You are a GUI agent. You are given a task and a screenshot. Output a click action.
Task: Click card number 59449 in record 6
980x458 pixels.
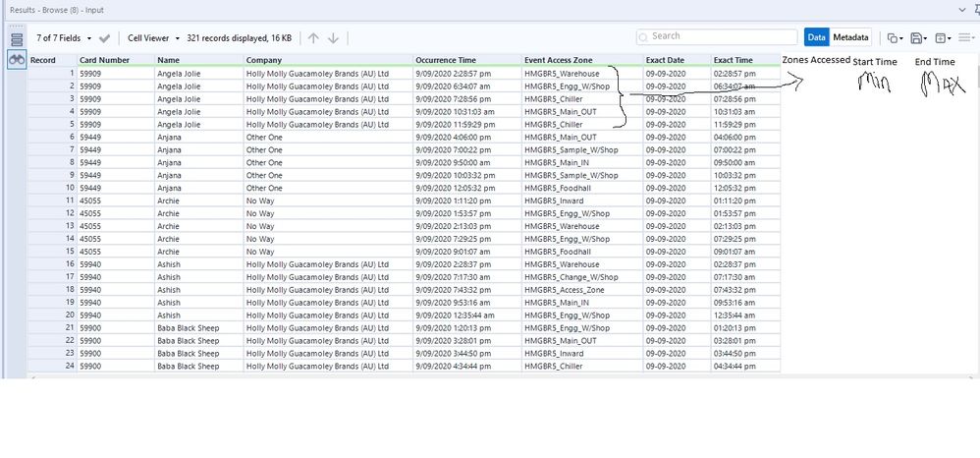(x=116, y=137)
